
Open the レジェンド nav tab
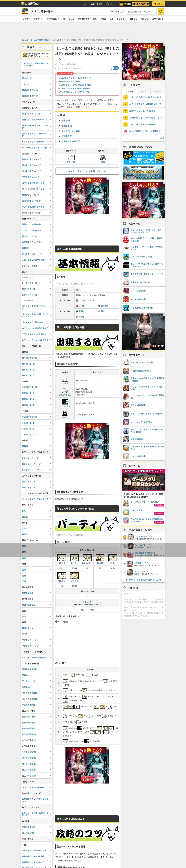point(122,19)
